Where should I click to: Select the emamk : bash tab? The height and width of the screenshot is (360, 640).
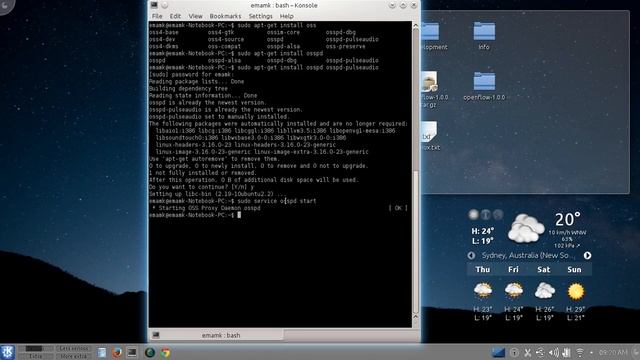point(216,335)
